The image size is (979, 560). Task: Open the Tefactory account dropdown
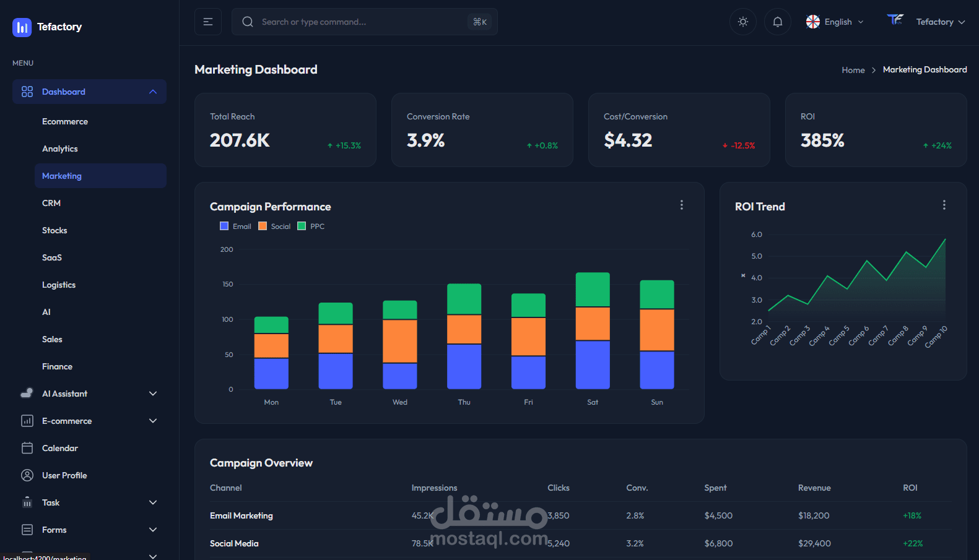click(x=926, y=22)
